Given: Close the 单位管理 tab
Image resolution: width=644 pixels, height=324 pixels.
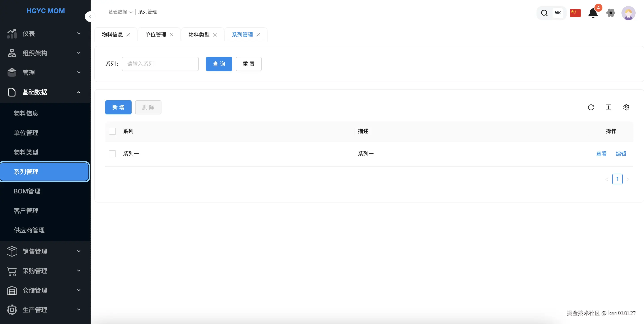Looking at the screenshot, I should point(171,35).
